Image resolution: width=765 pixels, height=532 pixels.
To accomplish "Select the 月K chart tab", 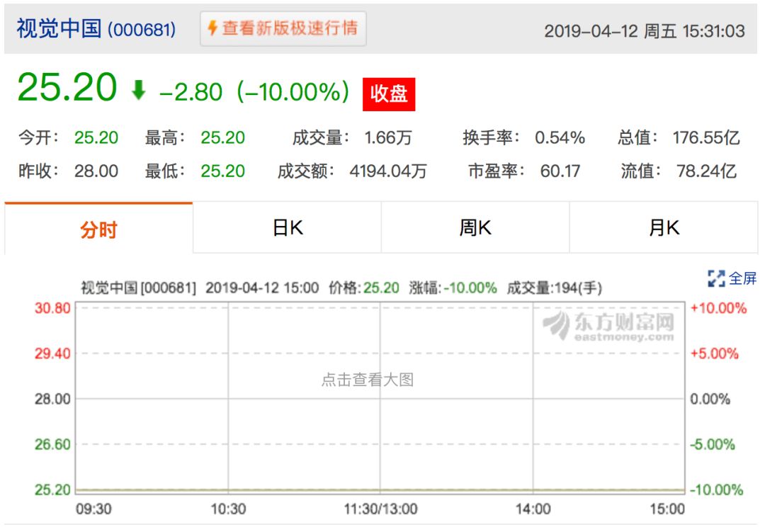I will [664, 228].
